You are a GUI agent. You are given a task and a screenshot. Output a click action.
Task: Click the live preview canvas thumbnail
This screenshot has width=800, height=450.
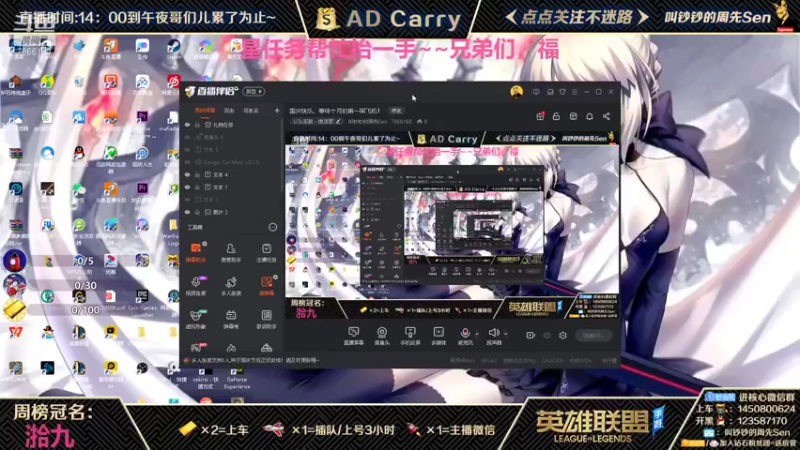(x=452, y=226)
